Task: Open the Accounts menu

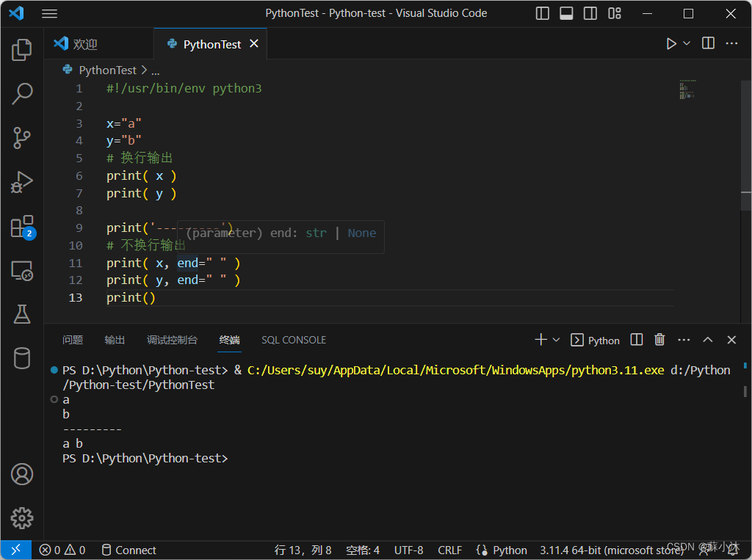Action: coord(21,474)
